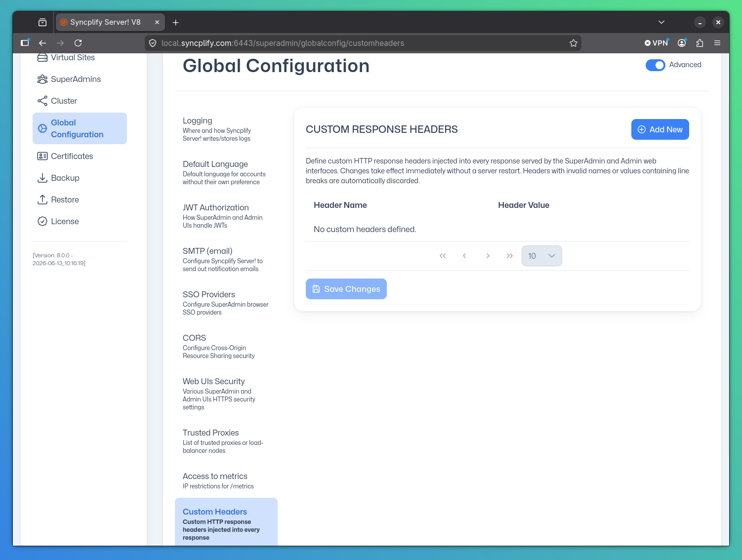Viewport: 742px width, 560px height.
Task: Click the site security shield icon
Action: 153,43
